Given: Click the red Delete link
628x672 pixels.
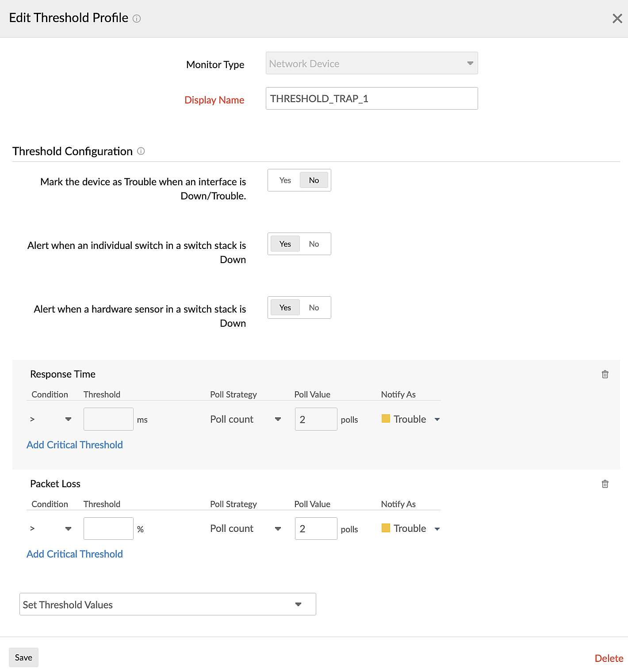Looking at the screenshot, I should coord(609,658).
